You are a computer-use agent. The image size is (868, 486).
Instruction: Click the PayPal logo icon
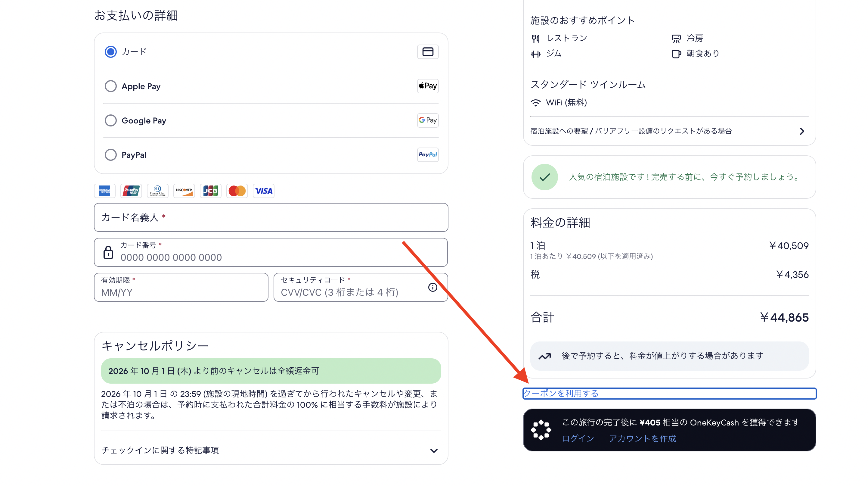pos(428,155)
